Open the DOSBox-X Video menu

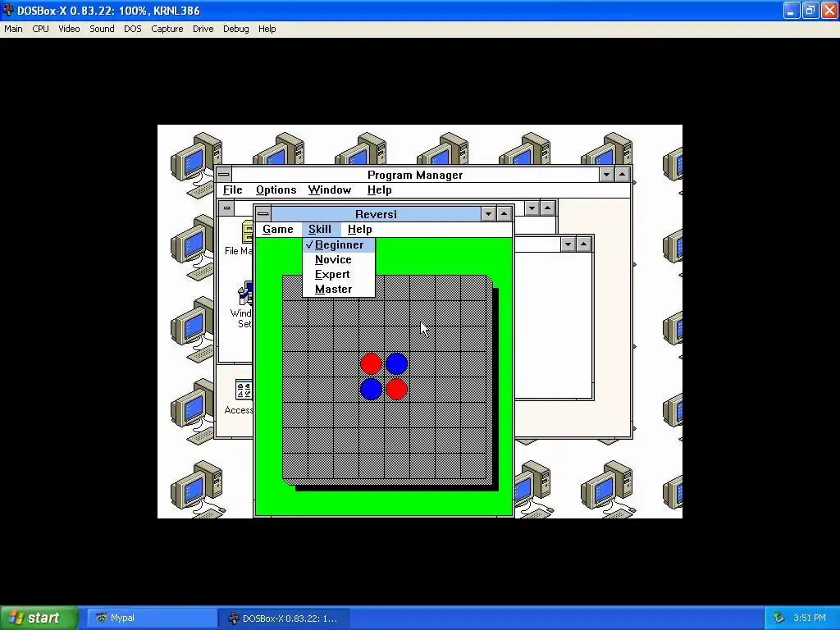(x=69, y=29)
